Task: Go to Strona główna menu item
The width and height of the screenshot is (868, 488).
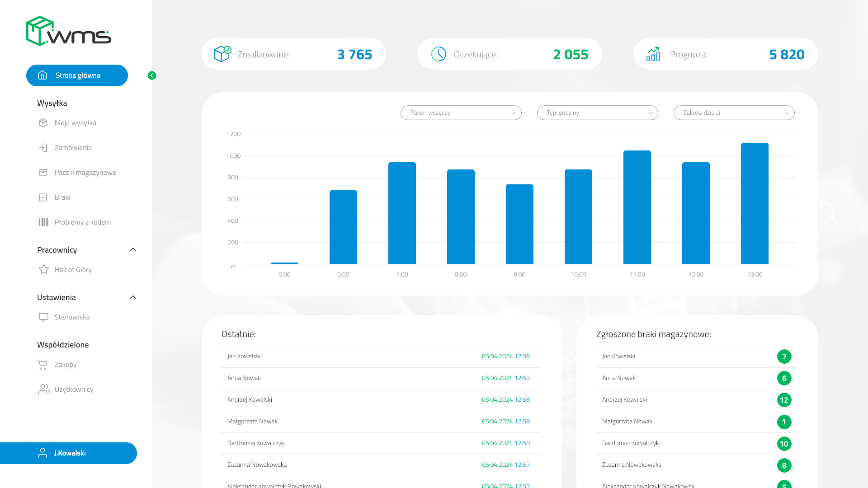Action: 77,75
